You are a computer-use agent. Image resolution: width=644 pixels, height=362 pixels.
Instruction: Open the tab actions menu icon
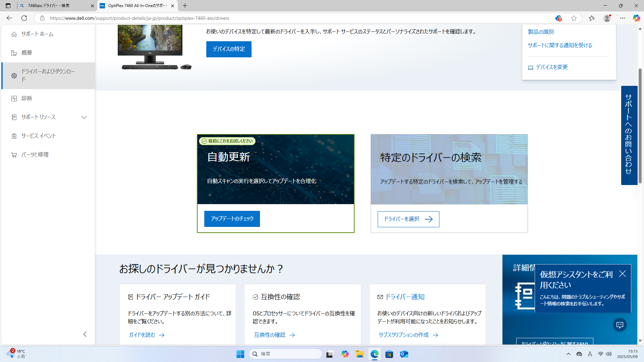pyautogui.click(x=8, y=6)
